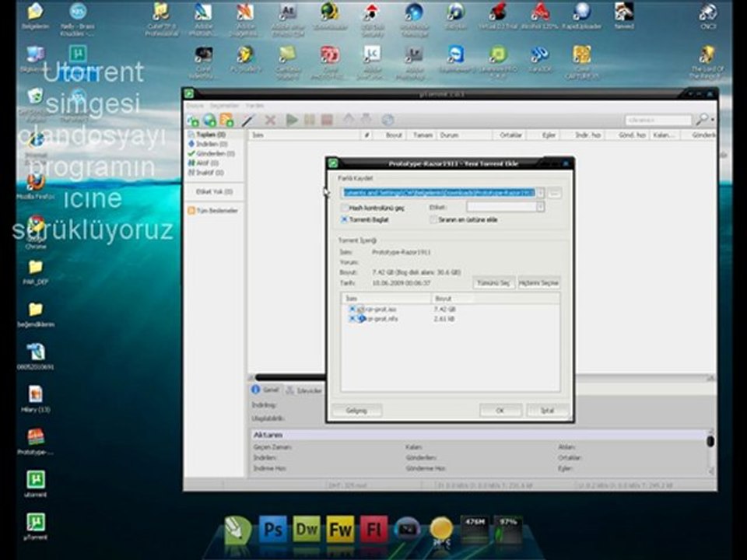
Task: Click the Pause torrent toolbar icon
Action: tap(309, 120)
